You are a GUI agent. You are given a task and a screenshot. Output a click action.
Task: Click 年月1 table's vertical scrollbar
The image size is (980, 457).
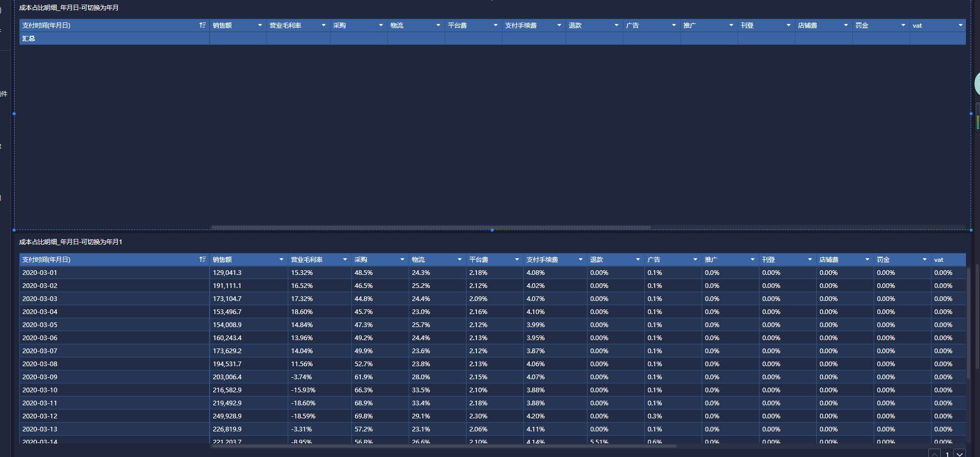[x=969, y=323]
